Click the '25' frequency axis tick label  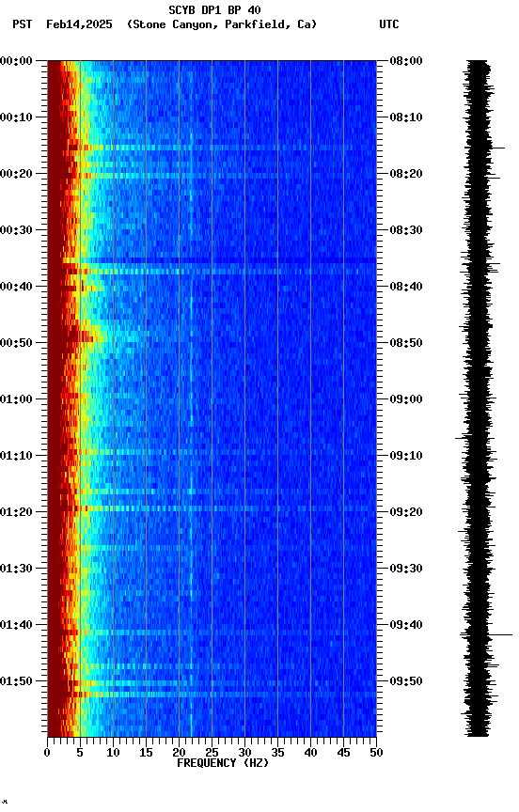[x=212, y=753]
